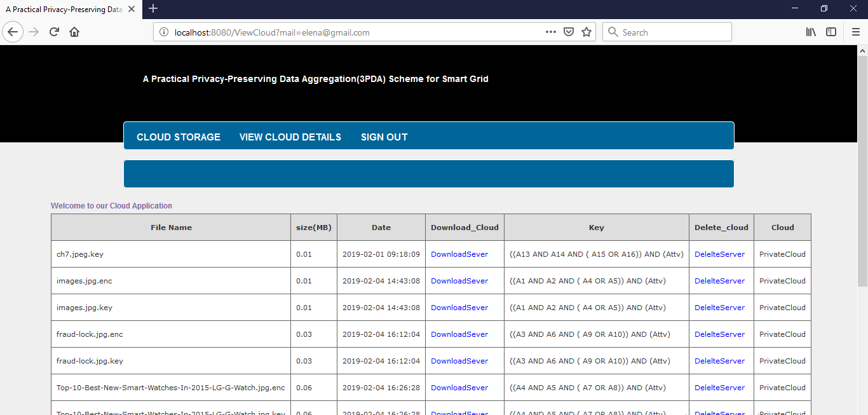The width and height of the screenshot is (868, 415).
Task: Close the current browser tab
Action: coord(132,10)
